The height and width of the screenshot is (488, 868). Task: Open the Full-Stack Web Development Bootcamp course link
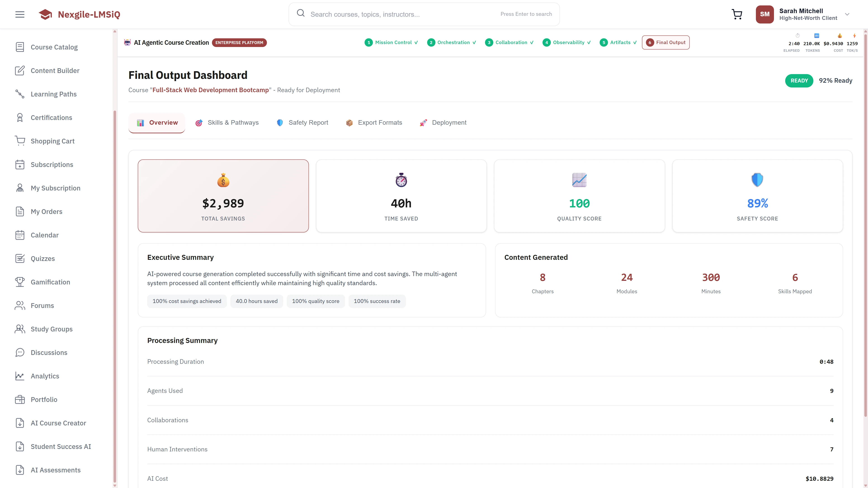click(211, 90)
